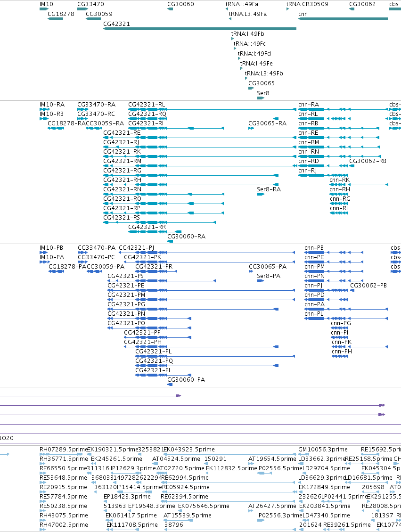This screenshot has height=532, width=401.
Task: Open EST AT26427.5prime
Action: (272, 506)
